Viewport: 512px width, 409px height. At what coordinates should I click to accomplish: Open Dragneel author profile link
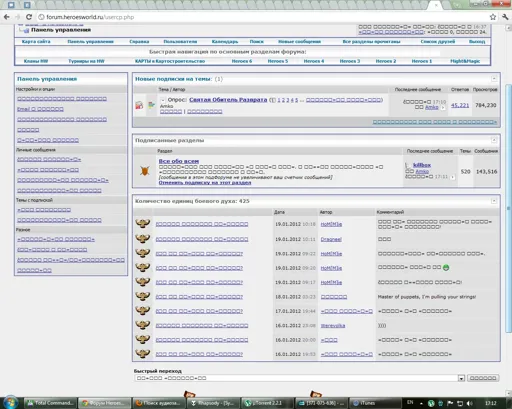pyautogui.click(x=331, y=239)
